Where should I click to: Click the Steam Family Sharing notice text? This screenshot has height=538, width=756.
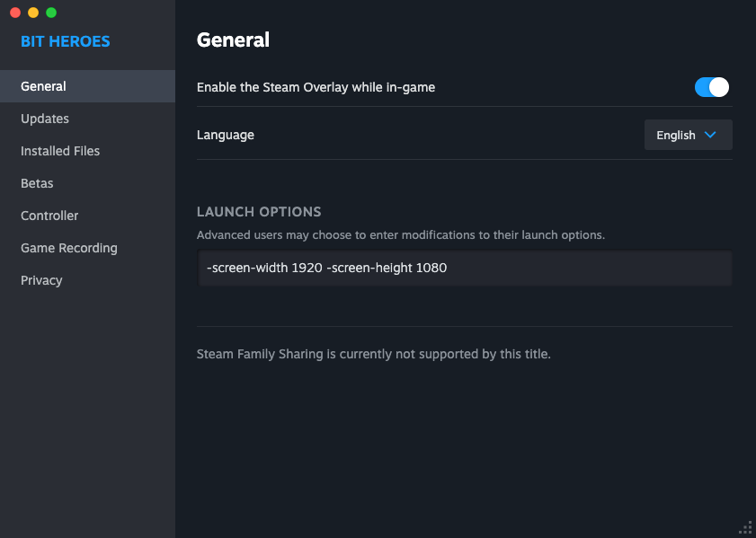373,354
